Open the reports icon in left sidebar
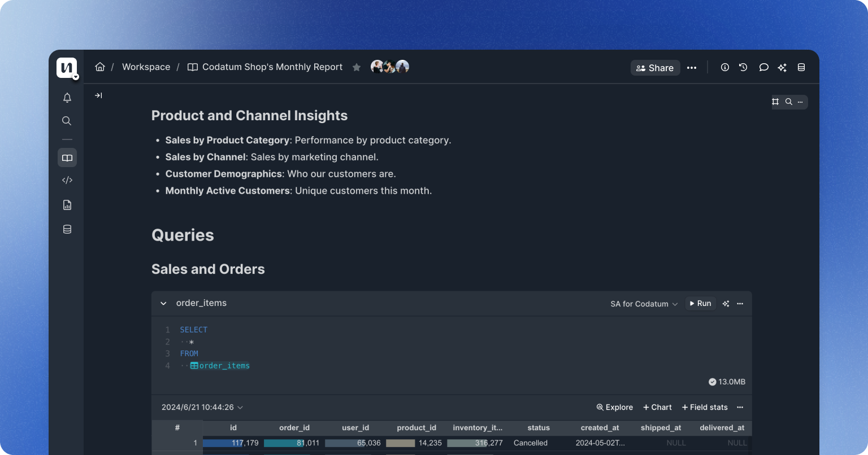868x455 pixels. click(67, 205)
